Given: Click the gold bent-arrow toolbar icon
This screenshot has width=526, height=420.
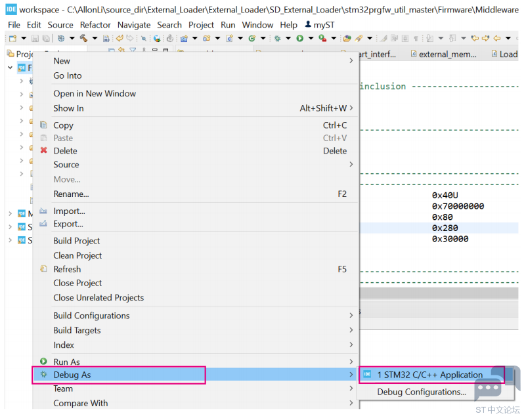Looking at the screenshot, I should pos(120,38).
